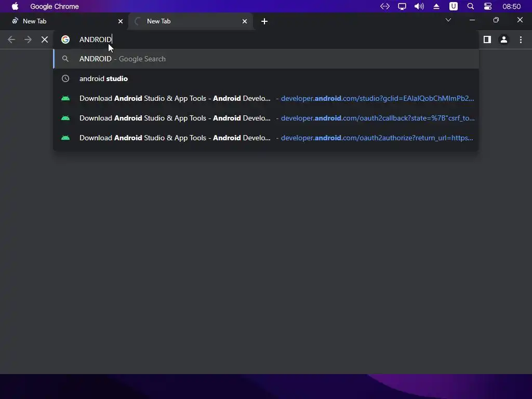Click the Android icon of the oauth2callback suggestion
Image resolution: width=532 pixels, height=399 pixels.
pos(65,118)
